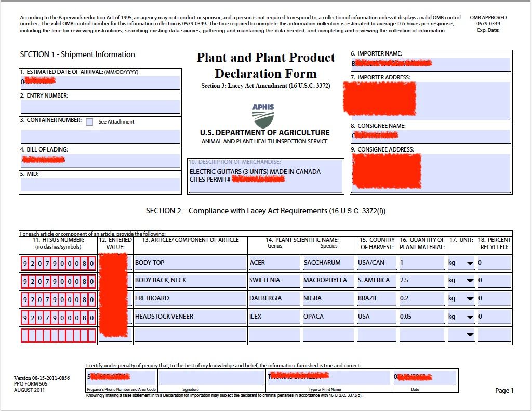Select the Container Number input field
The width and height of the screenshot is (532, 411).
tap(100, 136)
